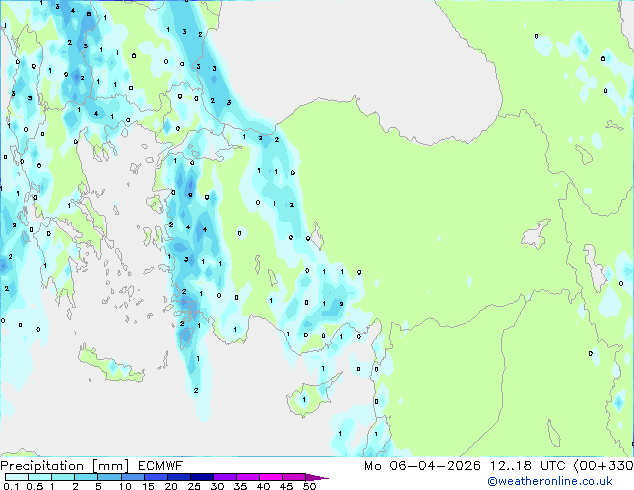Select the 0.5–1 mm legend color
Viewport: 634px width, 490px height.
tap(40, 477)
